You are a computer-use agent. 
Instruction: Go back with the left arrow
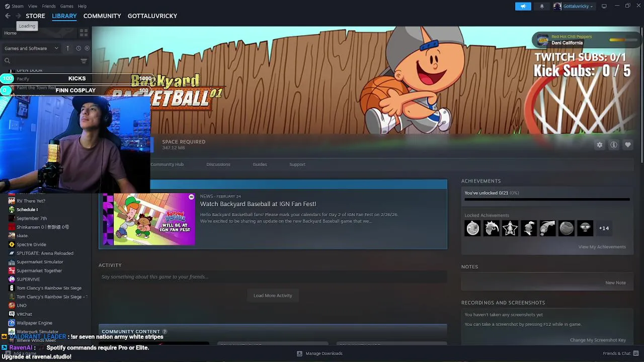pos(8,16)
